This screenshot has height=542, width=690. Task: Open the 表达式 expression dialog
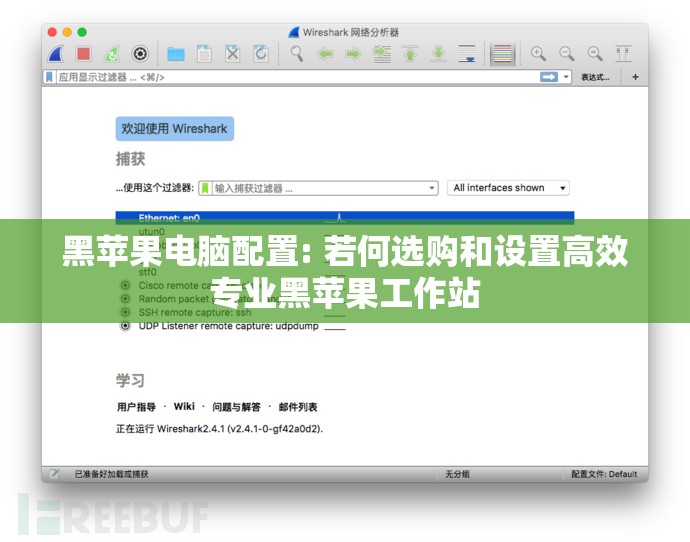coord(595,77)
